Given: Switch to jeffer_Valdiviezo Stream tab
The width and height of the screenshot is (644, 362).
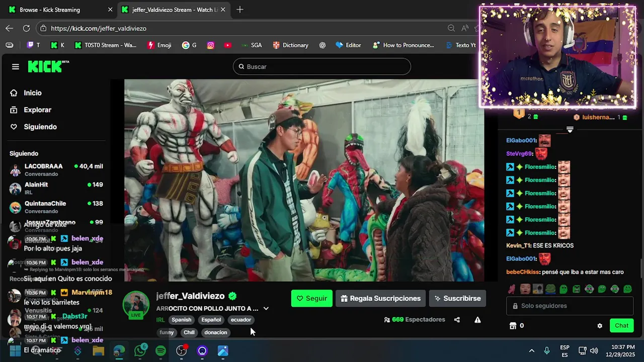Looking at the screenshot, I should coord(174,10).
